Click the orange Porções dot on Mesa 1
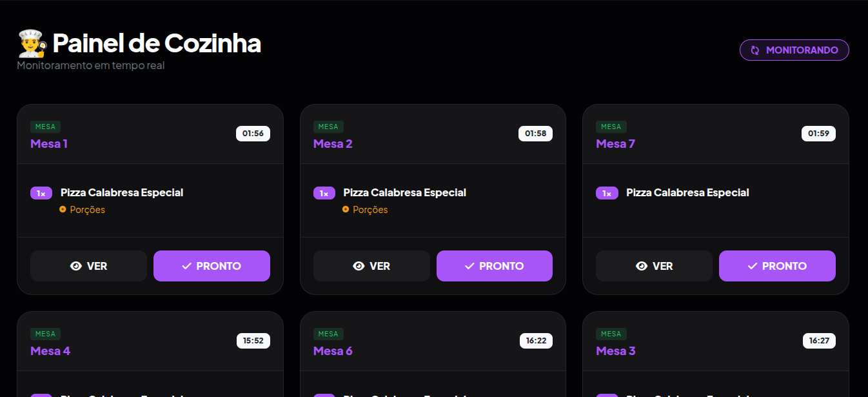The width and height of the screenshot is (868, 397). tap(63, 210)
